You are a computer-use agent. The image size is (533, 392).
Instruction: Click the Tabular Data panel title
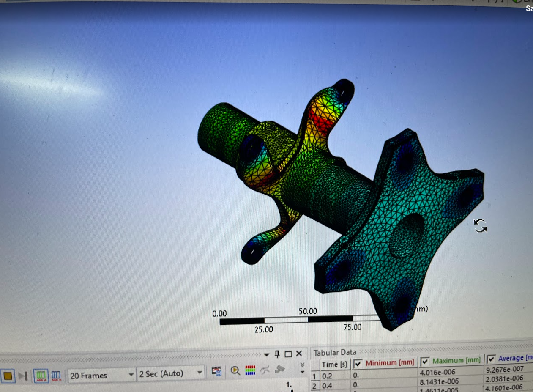335,352
